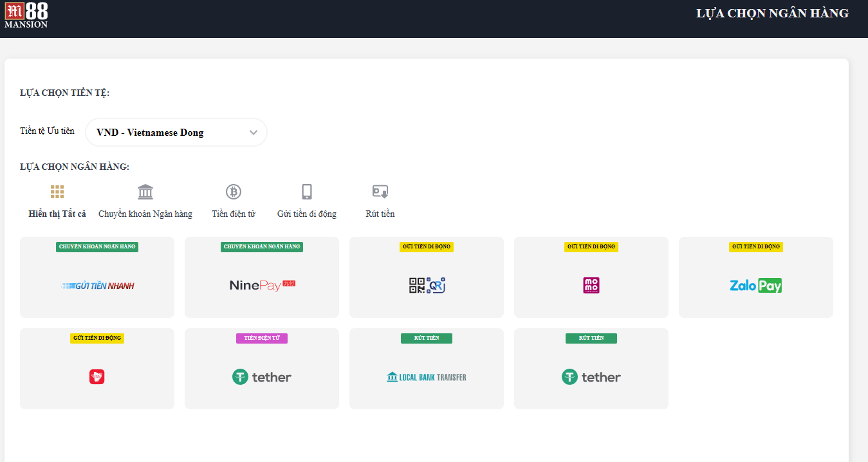Viewport: 868px width, 462px height.
Task: Choose the NinePay bank transfer option
Action: tap(262, 277)
